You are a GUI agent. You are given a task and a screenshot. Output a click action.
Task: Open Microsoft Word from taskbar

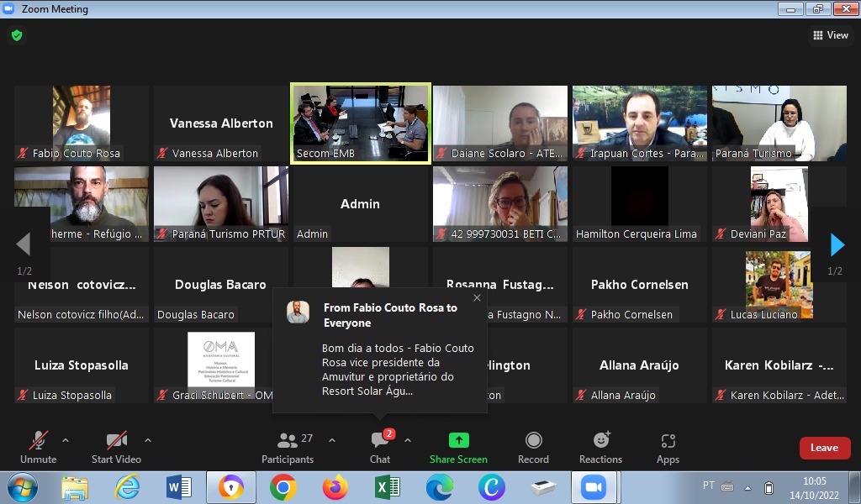pos(179,487)
